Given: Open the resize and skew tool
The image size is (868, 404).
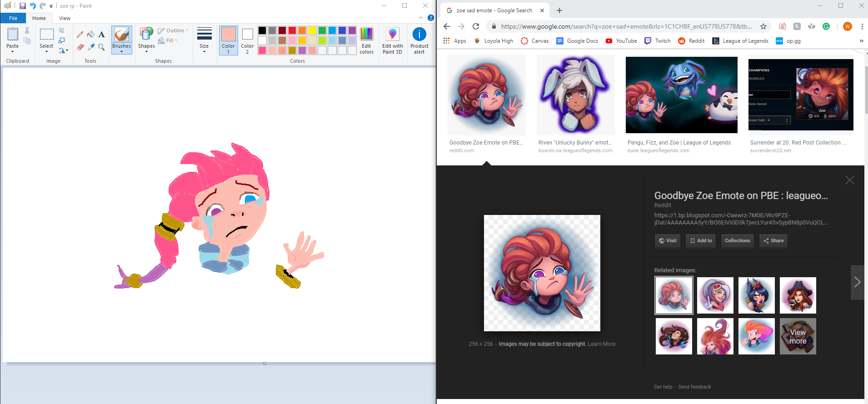Looking at the screenshot, I should click(62, 40).
